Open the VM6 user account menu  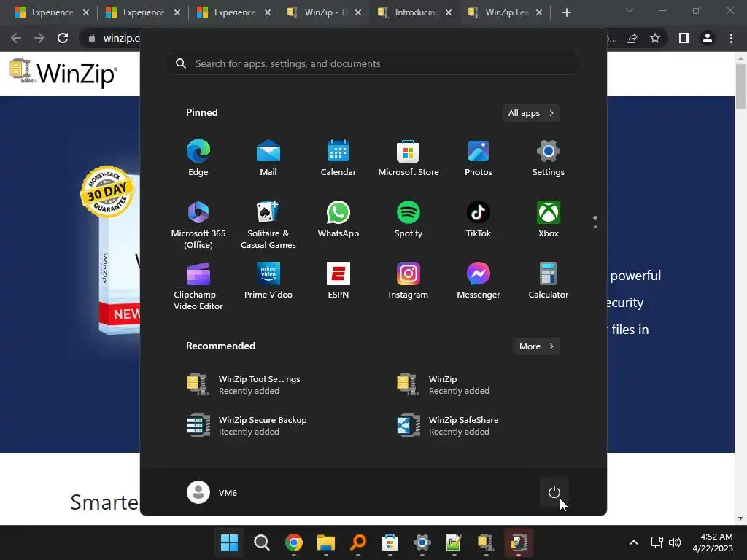tap(212, 492)
